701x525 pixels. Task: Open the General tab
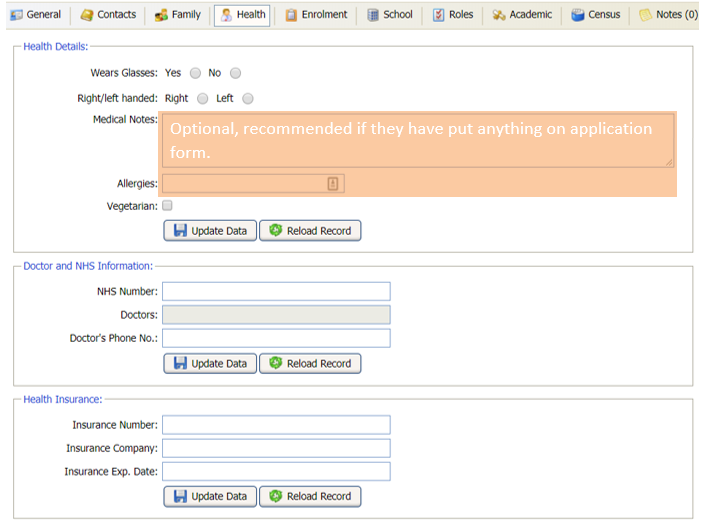point(36,15)
